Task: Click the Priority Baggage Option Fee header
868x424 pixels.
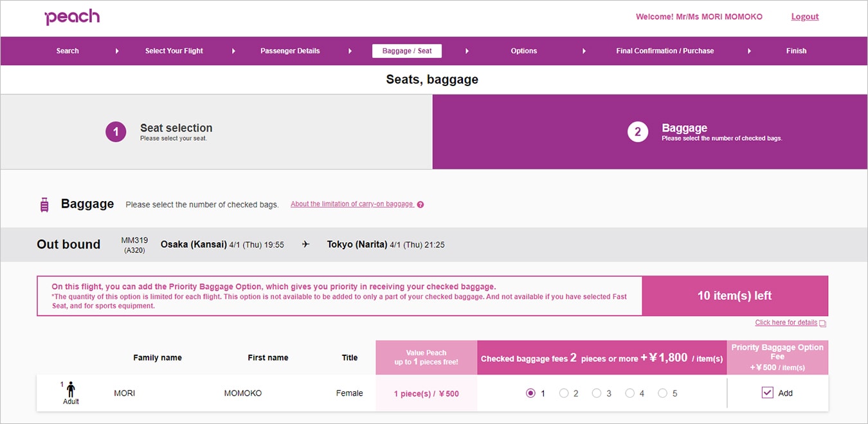Action: click(x=777, y=357)
